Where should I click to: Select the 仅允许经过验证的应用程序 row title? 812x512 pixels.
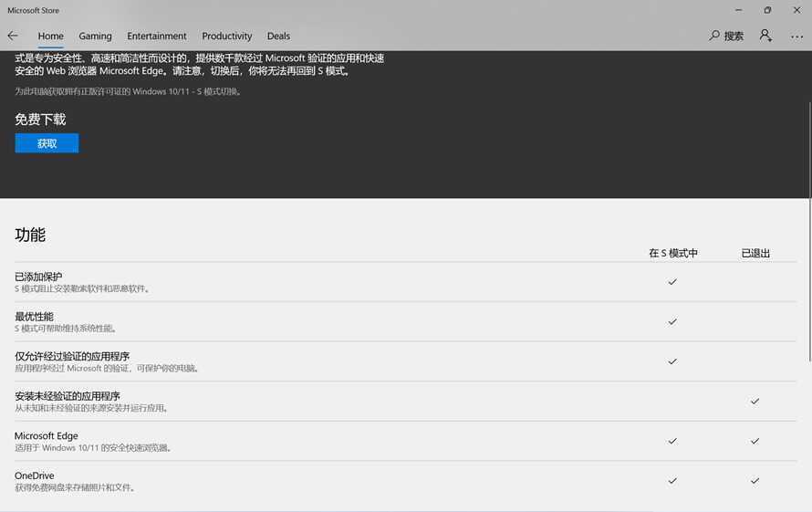click(x=72, y=357)
